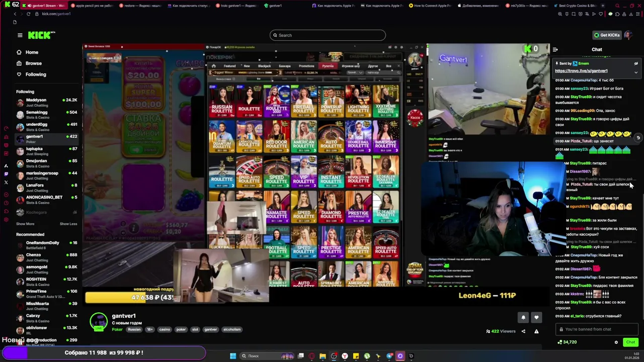Jump to latest chat messages button
The image size is (644, 362).
pos(638,138)
